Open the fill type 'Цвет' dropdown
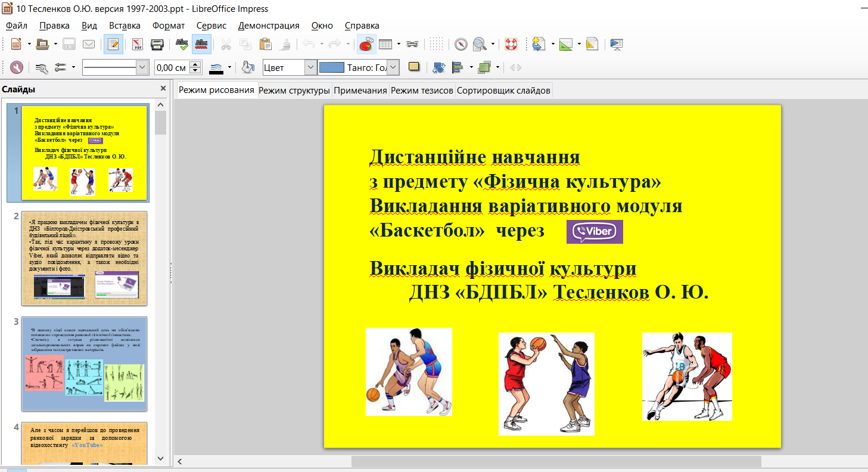 coord(310,67)
